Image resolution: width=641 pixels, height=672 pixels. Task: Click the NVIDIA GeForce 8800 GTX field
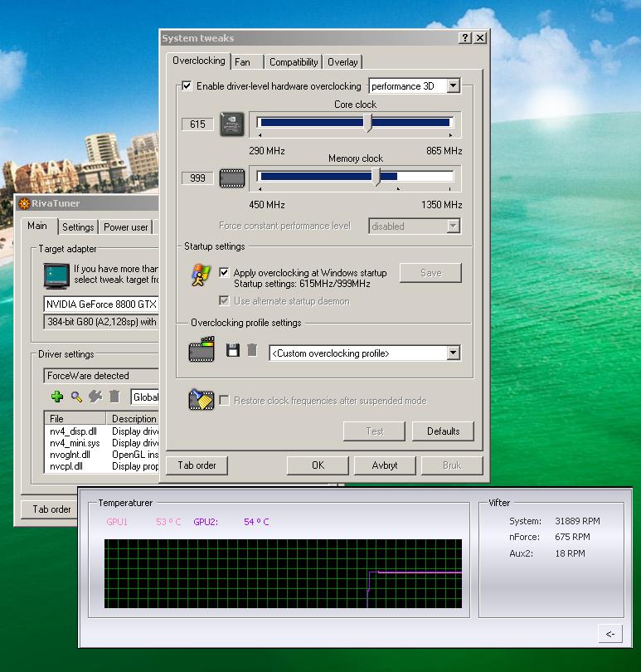coord(101,304)
